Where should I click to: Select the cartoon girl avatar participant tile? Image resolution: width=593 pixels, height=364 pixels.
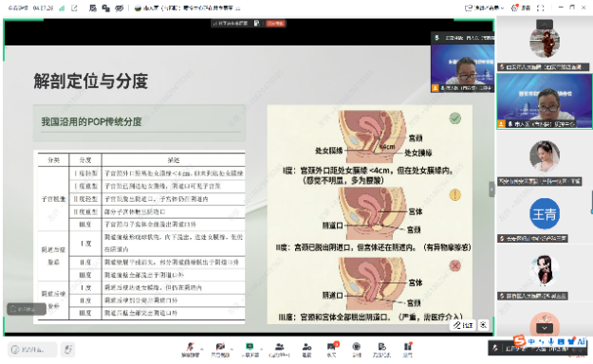pos(545,274)
